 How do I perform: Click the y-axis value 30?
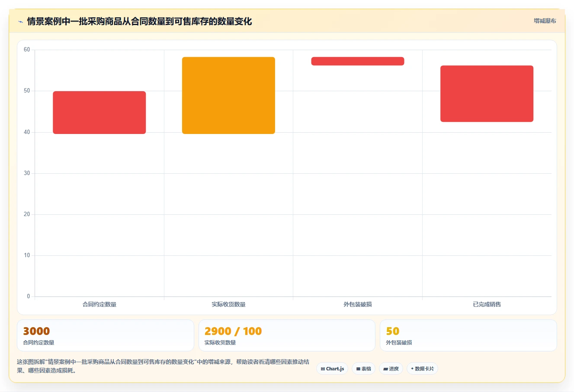(27, 173)
